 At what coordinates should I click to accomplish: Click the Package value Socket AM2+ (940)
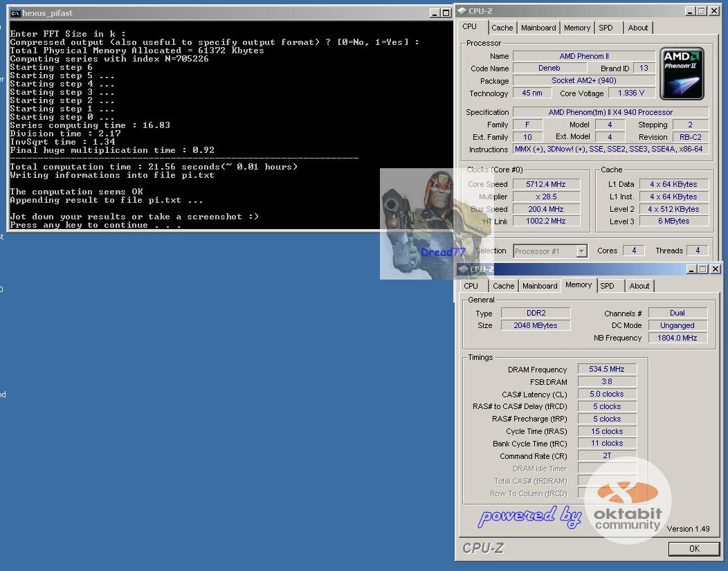584,81
